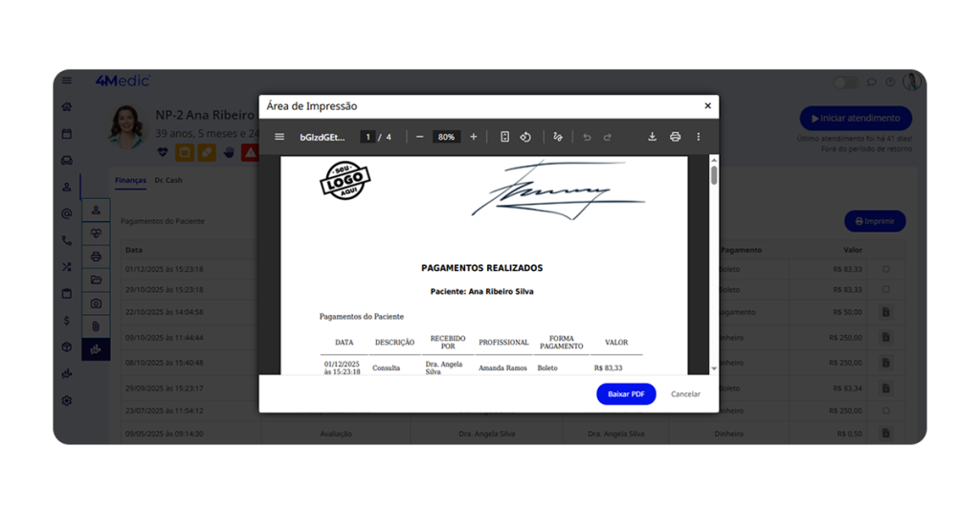
Task: Cancel the print area dialog
Action: (x=685, y=394)
